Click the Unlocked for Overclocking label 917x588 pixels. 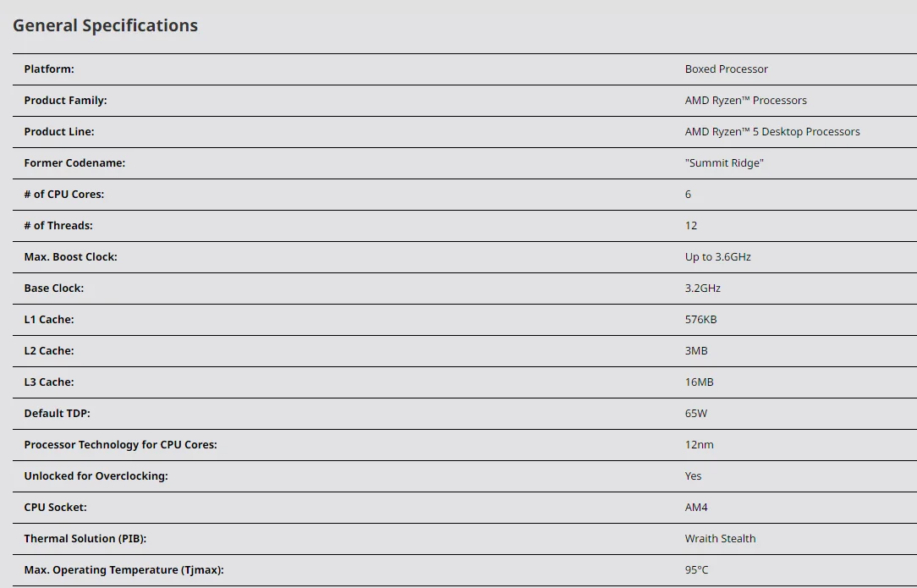(96, 476)
